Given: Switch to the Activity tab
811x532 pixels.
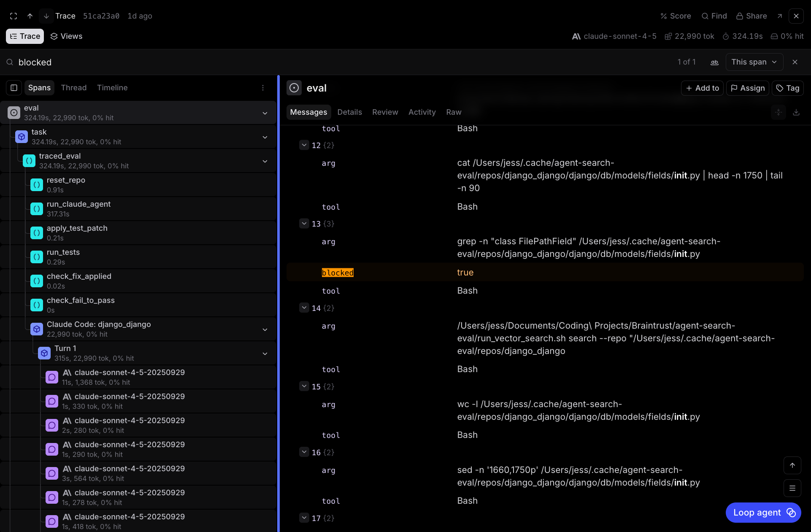Looking at the screenshot, I should pos(422,112).
